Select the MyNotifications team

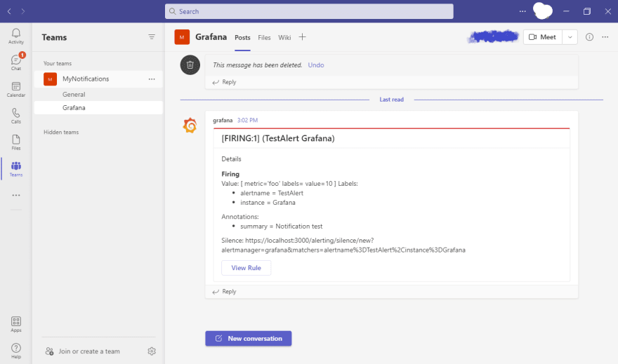(x=98, y=79)
